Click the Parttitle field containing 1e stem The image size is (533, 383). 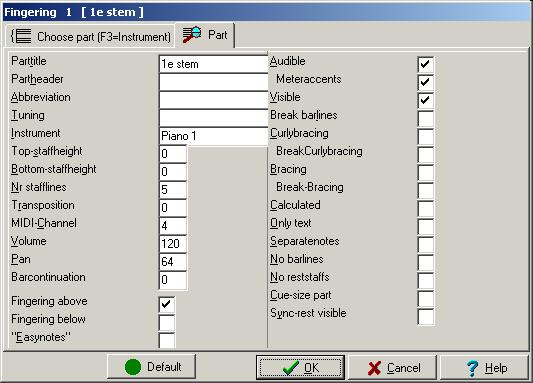click(x=213, y=64)
